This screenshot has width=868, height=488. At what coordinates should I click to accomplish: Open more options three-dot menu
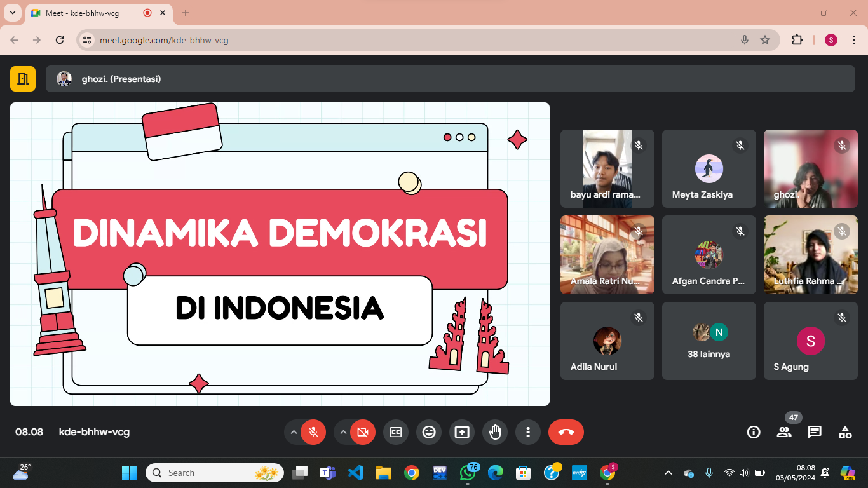(x=528, y=432)
